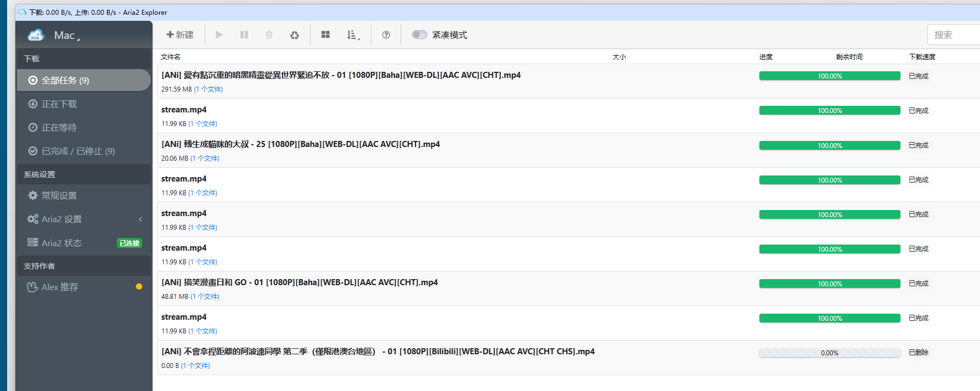Image resolution: width=980 pixels, height=391 pixels.
Task: Click the cloud app icon in the title bar
Action: point(22,12)
